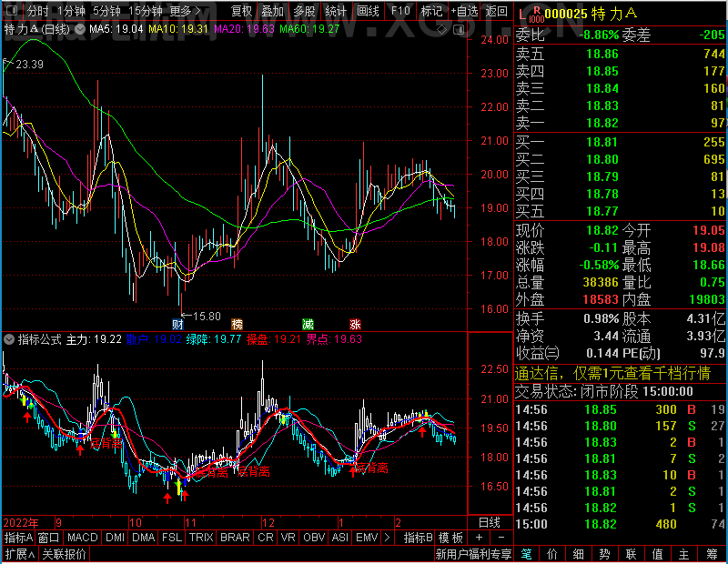
Task: Click the L badge by stock code
Action: (521, 15)
